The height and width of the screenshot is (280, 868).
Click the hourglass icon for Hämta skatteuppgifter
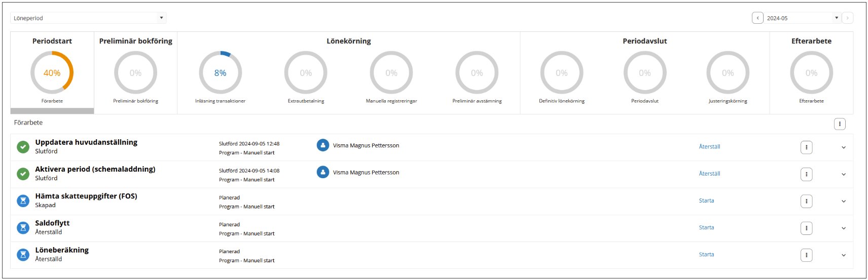pyautogui.click(x=23, y=201)
